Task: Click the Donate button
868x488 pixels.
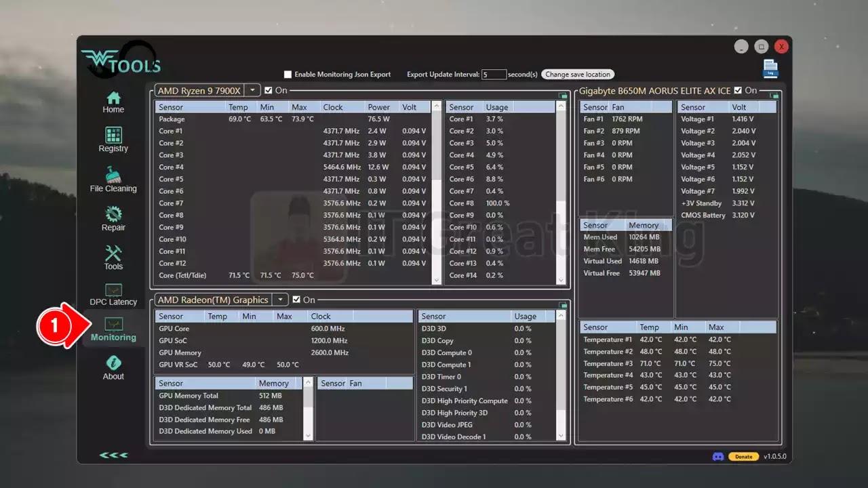Action: pos(744,456)
